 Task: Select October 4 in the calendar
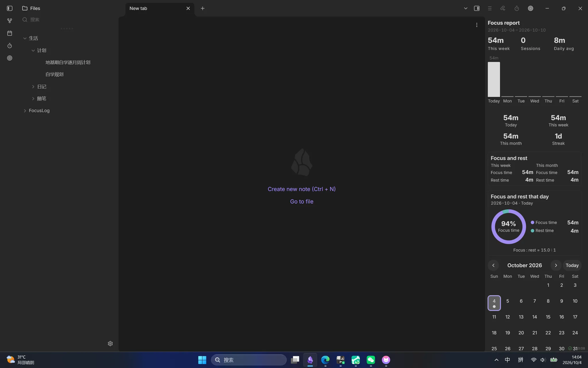coord(494,303)
